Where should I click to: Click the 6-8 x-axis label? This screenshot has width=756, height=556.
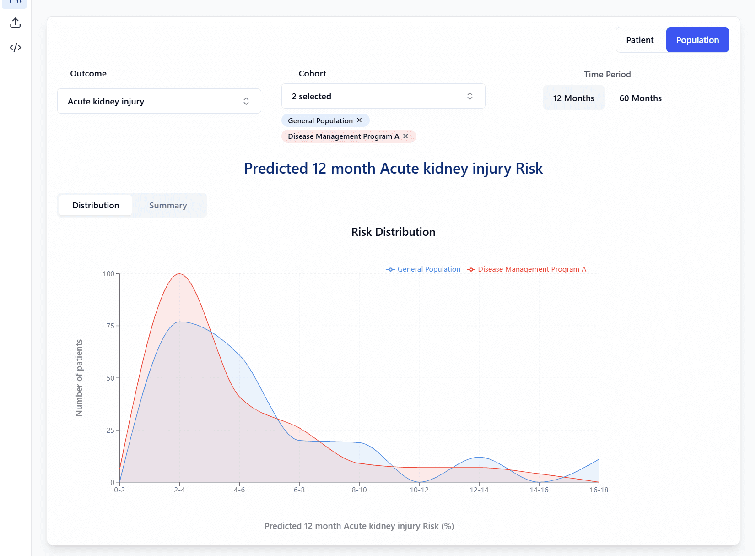[x=299, y=490]
